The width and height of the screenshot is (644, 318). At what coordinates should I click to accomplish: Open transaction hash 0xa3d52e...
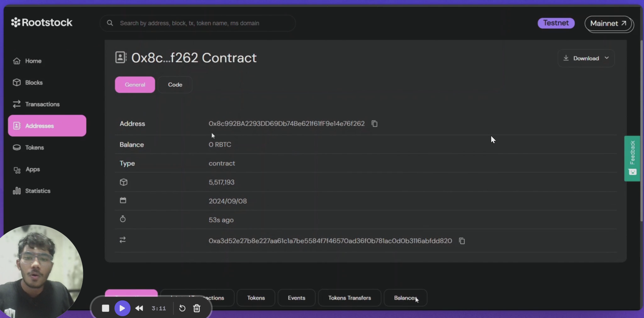[x=330, y=241]
